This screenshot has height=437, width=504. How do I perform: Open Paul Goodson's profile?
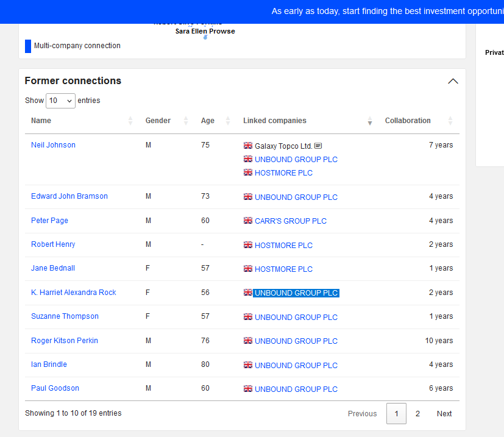[x=55, y=388]
